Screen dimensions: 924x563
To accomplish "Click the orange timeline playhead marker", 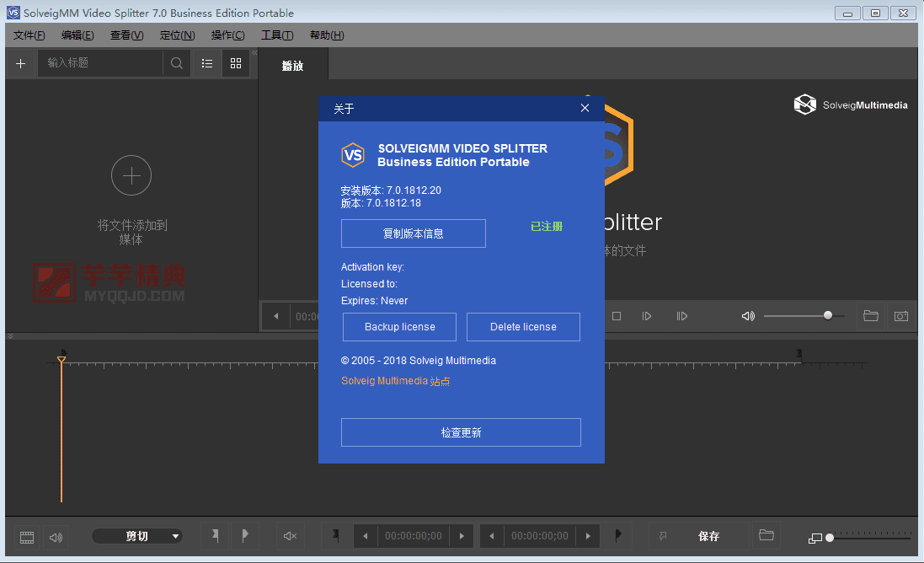I will [61, 359].
